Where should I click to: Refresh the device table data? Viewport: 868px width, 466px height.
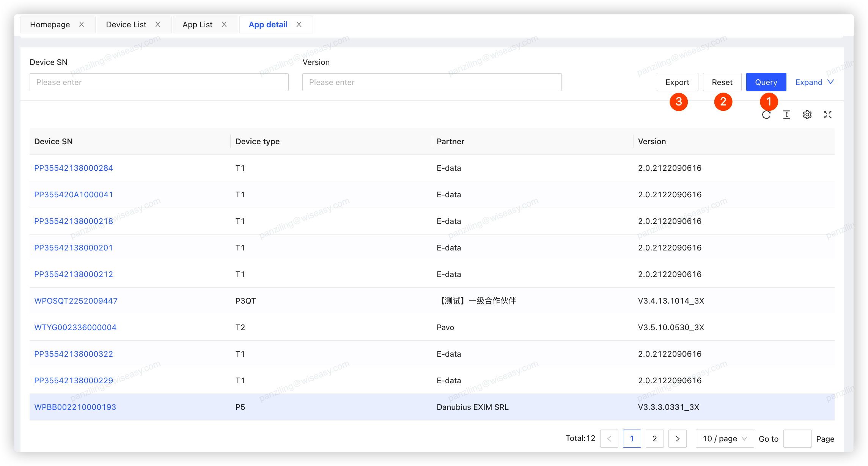tap(767, 114)
